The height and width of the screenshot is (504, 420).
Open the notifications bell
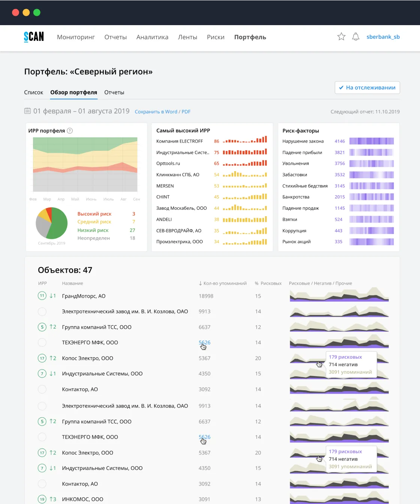(x=356, y=37)
